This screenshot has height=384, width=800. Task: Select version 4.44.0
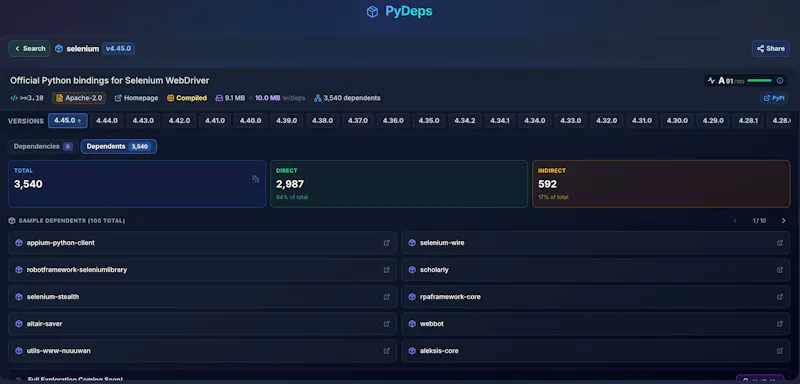coord(107,121)
